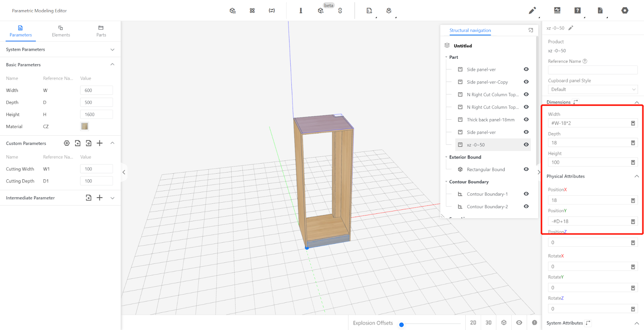This screenshot has height=330, width=644.
Task: Switch to the Parts tab
Action: point(101,31)
